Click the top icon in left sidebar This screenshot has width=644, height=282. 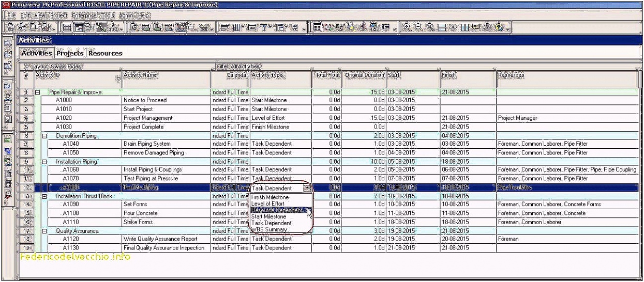[x=8, y=44]
